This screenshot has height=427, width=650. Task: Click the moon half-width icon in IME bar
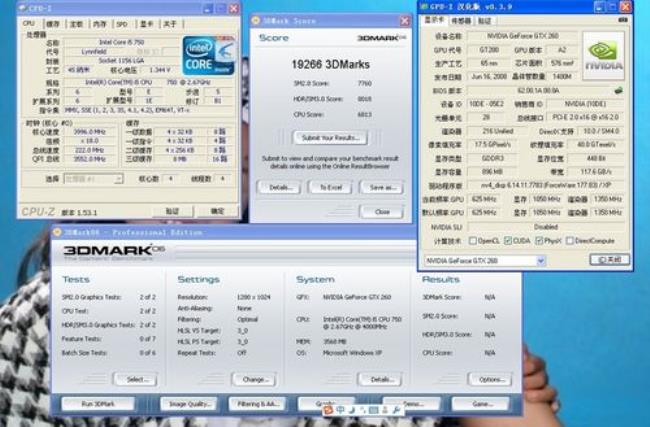pos(352,410)
